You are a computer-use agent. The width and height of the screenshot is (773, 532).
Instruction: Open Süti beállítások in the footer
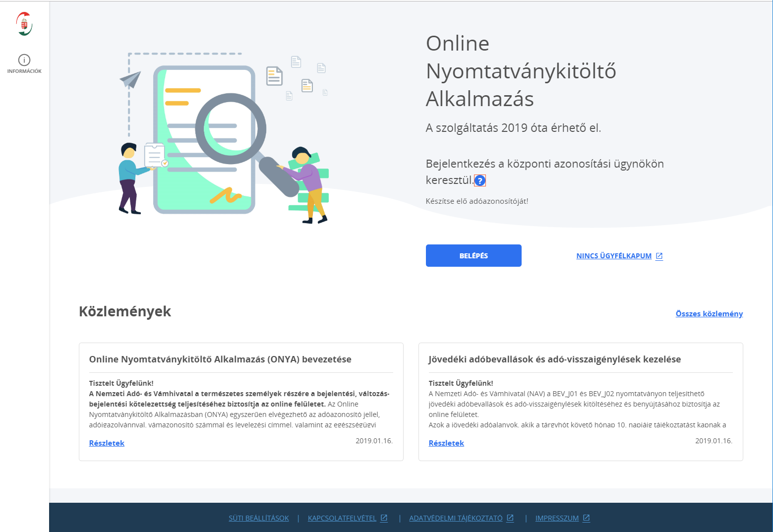point(259,518)
